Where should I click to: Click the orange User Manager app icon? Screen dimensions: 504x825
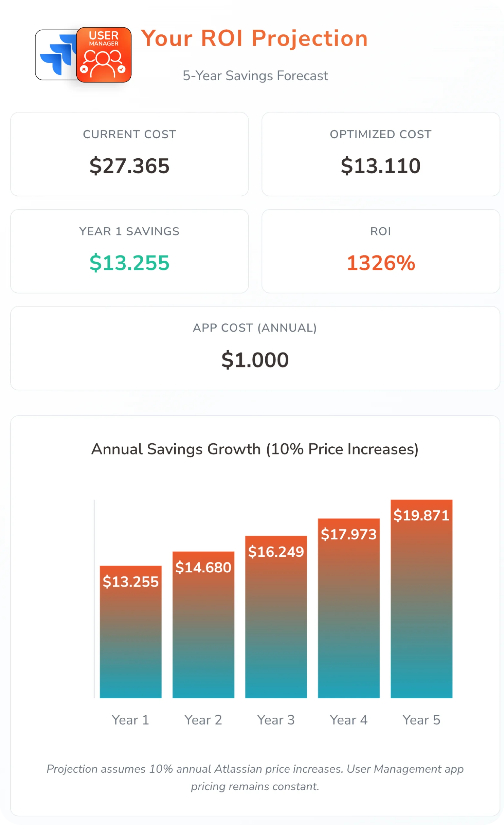point(104,55)
